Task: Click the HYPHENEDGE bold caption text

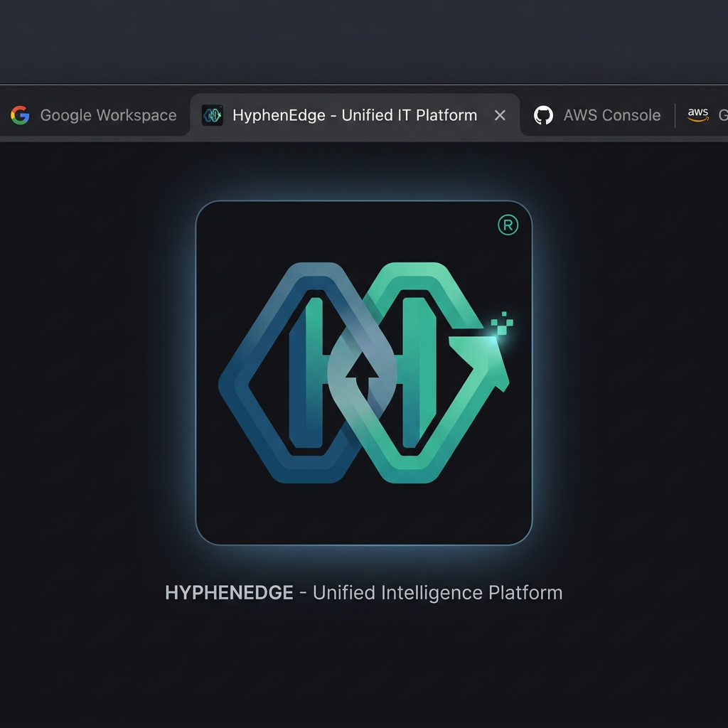Action: (229, 593)
